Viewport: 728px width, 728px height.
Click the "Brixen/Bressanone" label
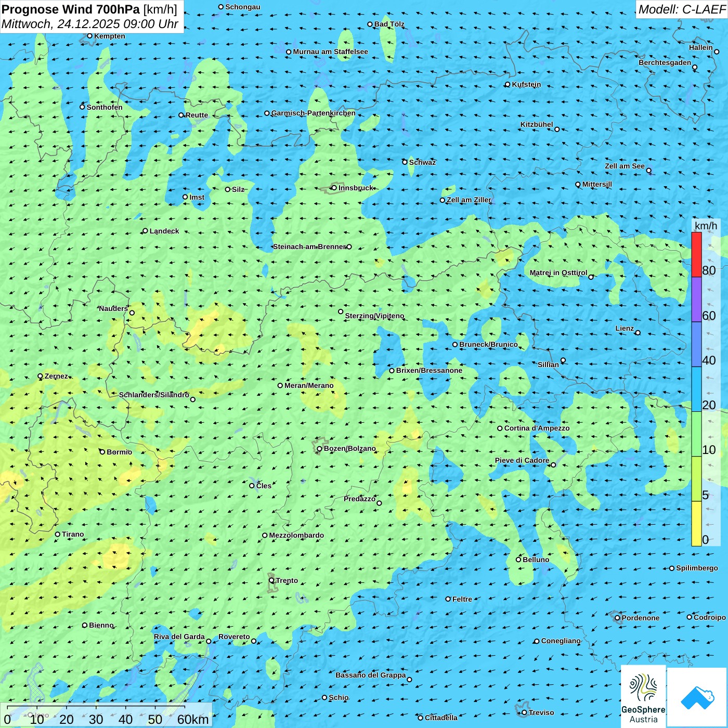(x=429, y=370)
